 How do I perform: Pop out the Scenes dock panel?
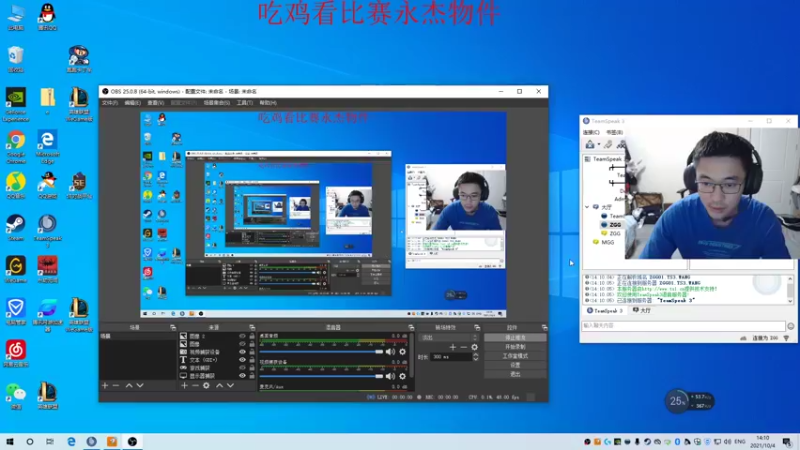click(x=173, y=328)
